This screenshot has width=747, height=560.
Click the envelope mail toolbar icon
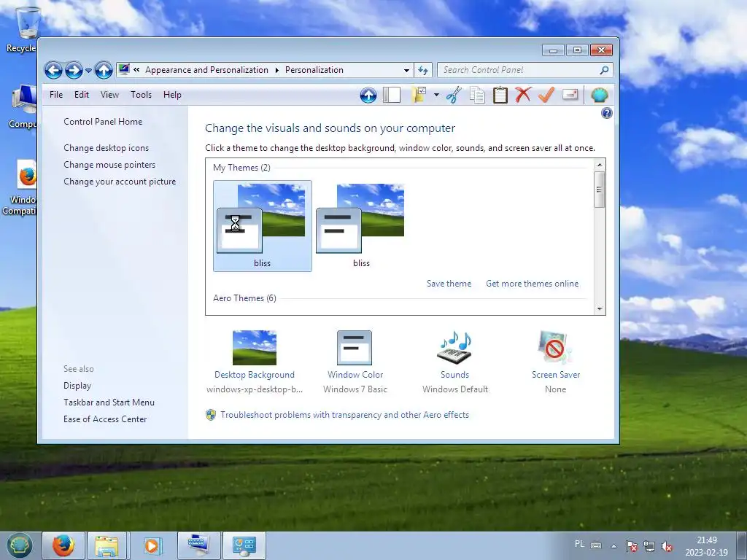570,94
